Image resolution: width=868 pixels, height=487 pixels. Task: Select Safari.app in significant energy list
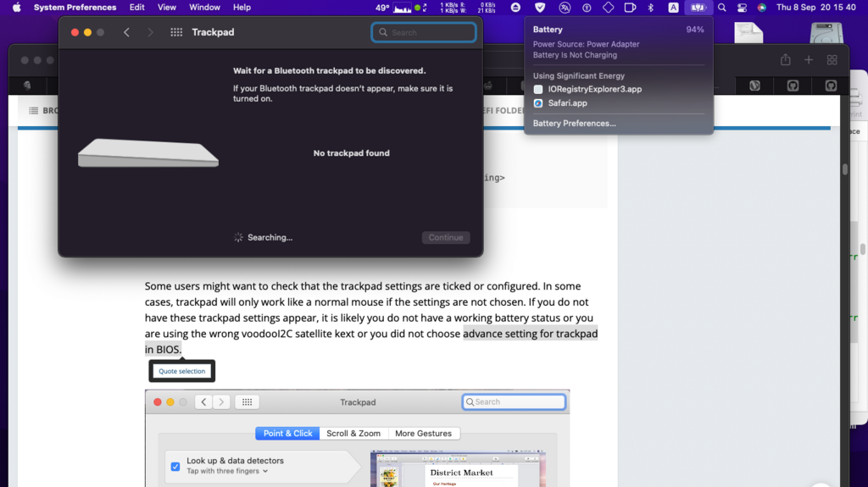coord(567,103)
